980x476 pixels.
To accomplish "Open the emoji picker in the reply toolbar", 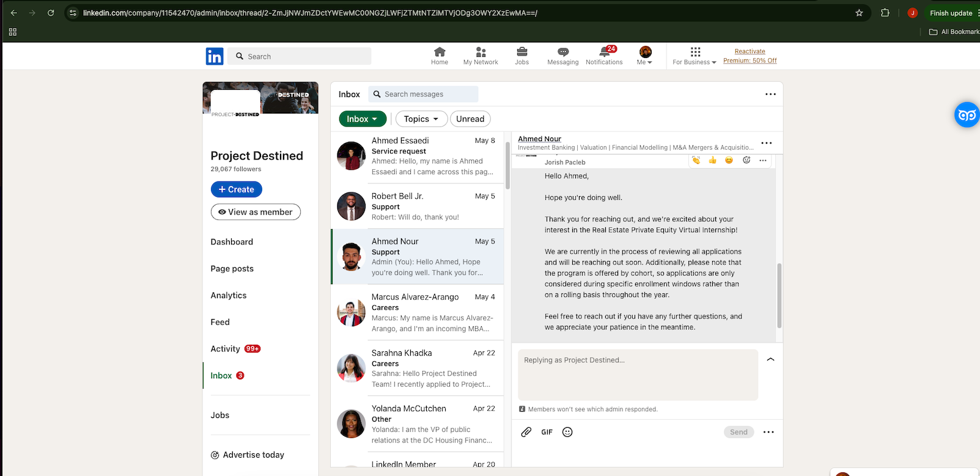I will 567,432.
